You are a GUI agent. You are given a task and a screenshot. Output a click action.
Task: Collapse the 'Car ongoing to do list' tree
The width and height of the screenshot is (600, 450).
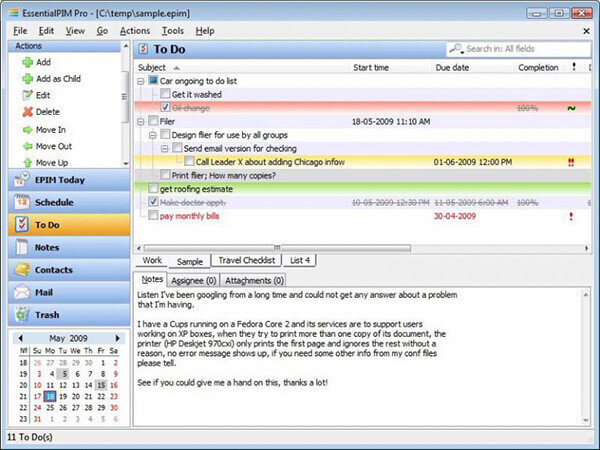[x=140, y=81]
